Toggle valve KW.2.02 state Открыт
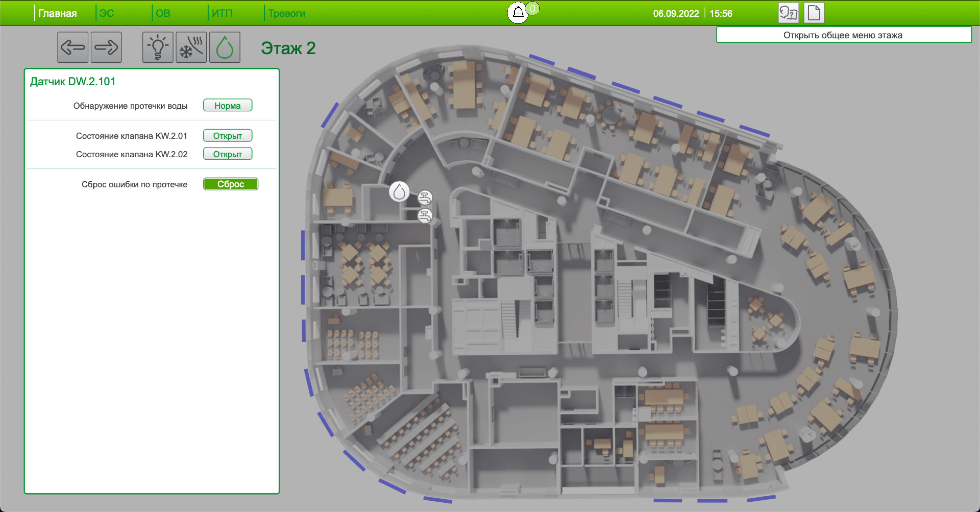The image size is (980, 512). 228,154
